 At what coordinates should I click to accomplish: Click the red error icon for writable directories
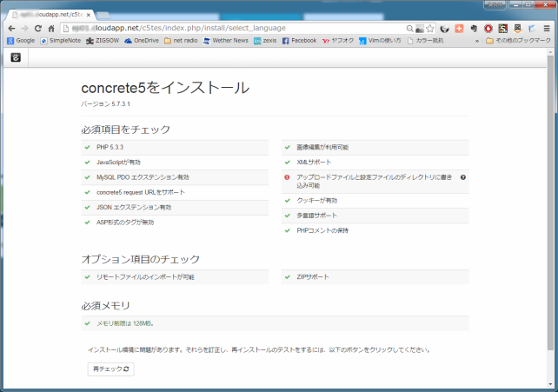tap(287, 177)
